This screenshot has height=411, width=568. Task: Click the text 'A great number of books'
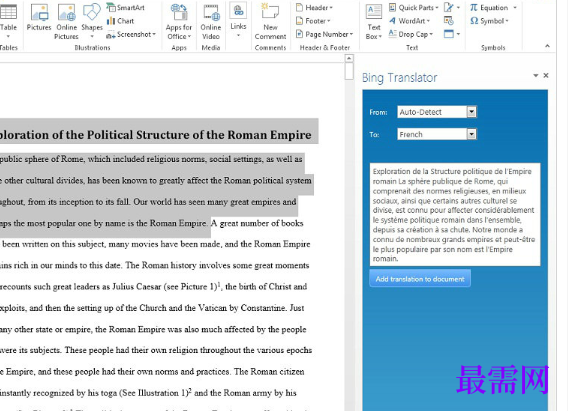click(x=257, y=223)
